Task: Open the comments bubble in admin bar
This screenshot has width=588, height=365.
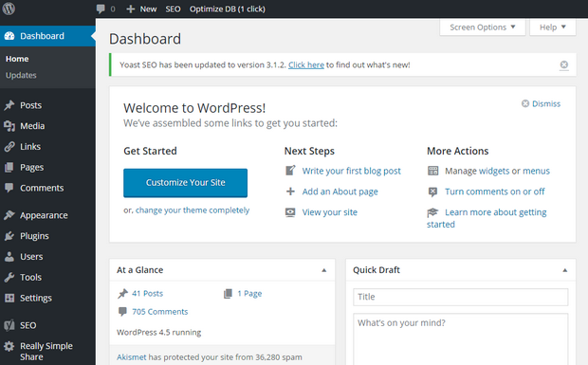Action: click(x=101, y=9)
